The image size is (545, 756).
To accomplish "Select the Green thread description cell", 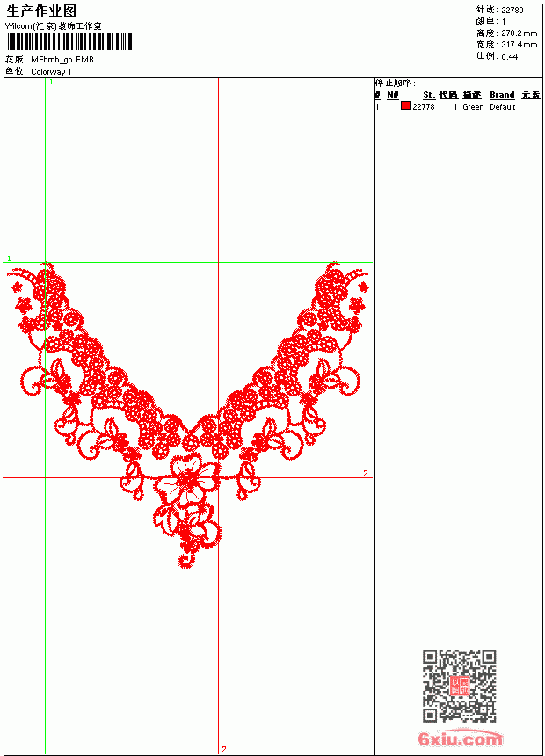I will click(473, 107).
